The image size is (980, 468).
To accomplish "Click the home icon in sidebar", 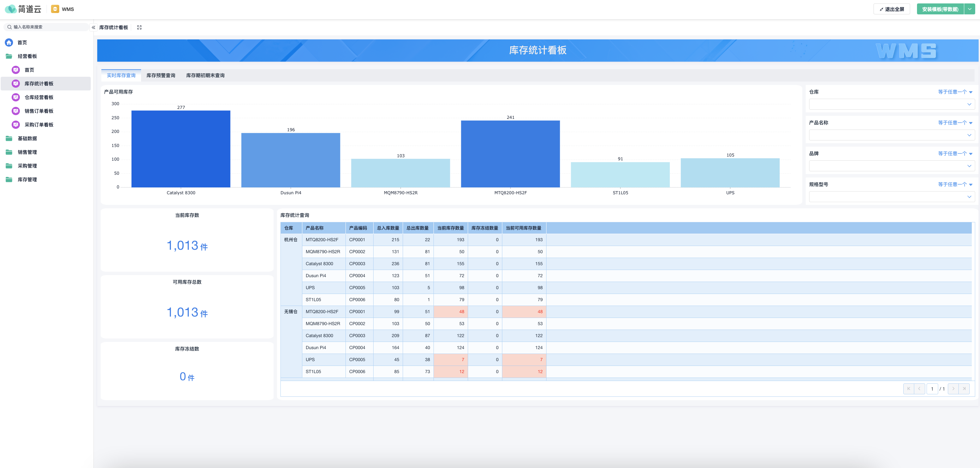I will (x=9, y=42).
